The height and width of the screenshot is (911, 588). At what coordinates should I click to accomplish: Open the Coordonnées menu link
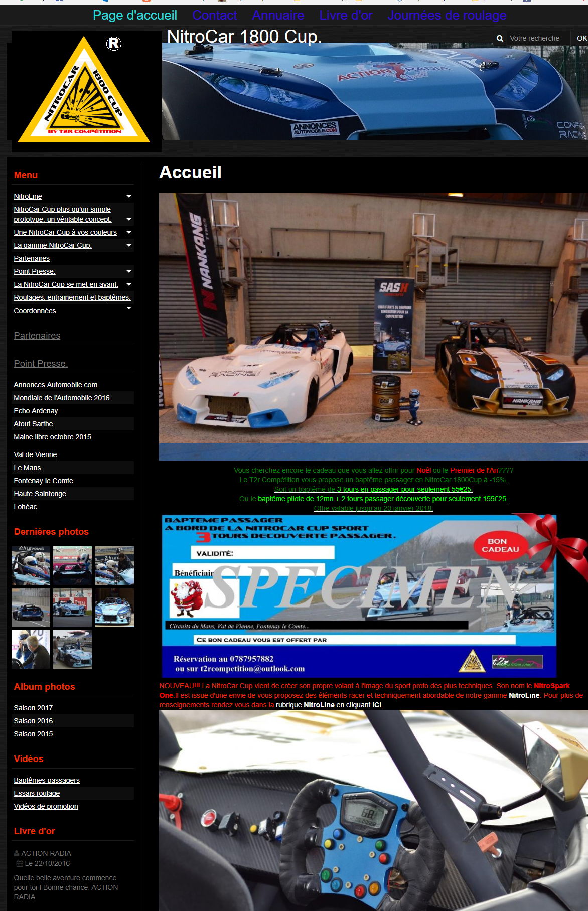tap(35, 311)
